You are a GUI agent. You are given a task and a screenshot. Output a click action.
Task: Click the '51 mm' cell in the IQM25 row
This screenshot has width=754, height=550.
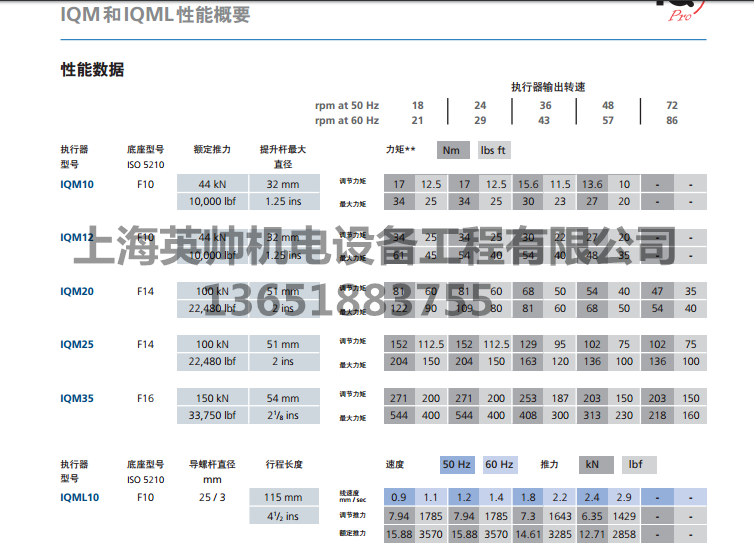point(284,343)
